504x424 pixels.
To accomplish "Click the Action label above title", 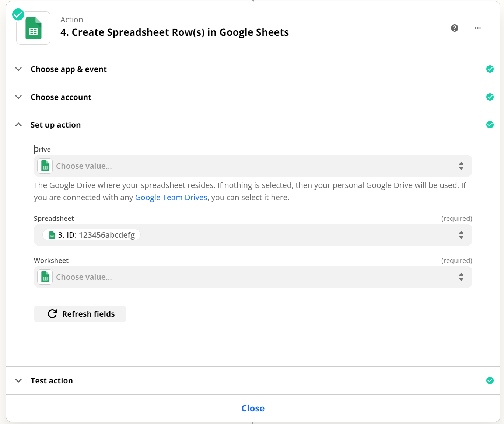I will (x=72, y=20).
